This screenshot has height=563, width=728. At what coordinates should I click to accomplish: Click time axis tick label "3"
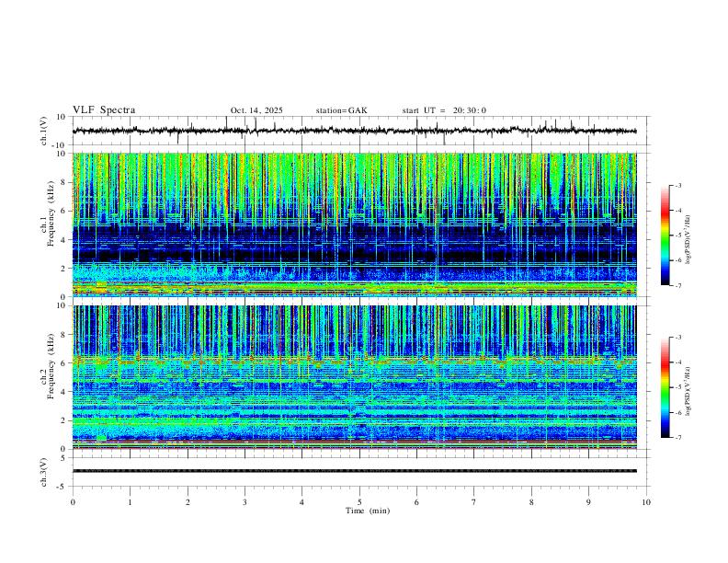coord(245,502)
